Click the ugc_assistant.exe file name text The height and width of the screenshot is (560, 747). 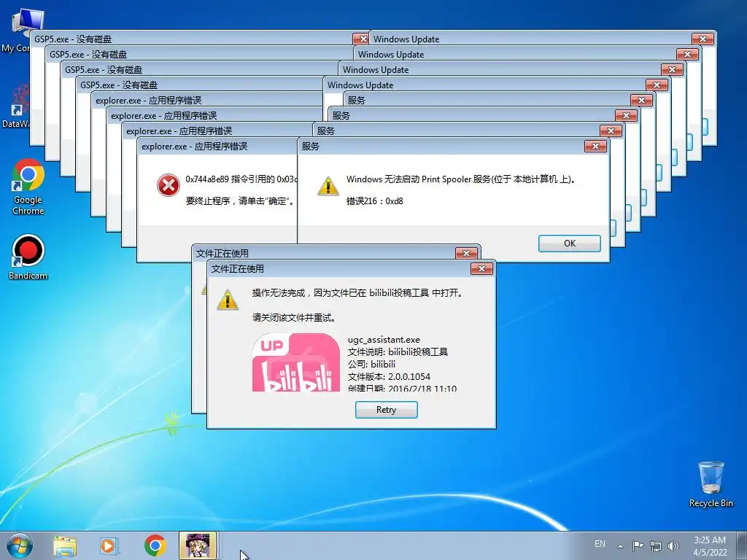point(384,340)
